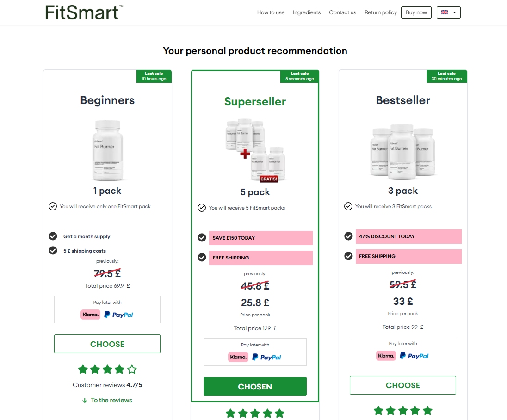This screenshot has width=507, height=420.
Task: Click the Superseller 5 pack product image
Action: coord(255,151)
